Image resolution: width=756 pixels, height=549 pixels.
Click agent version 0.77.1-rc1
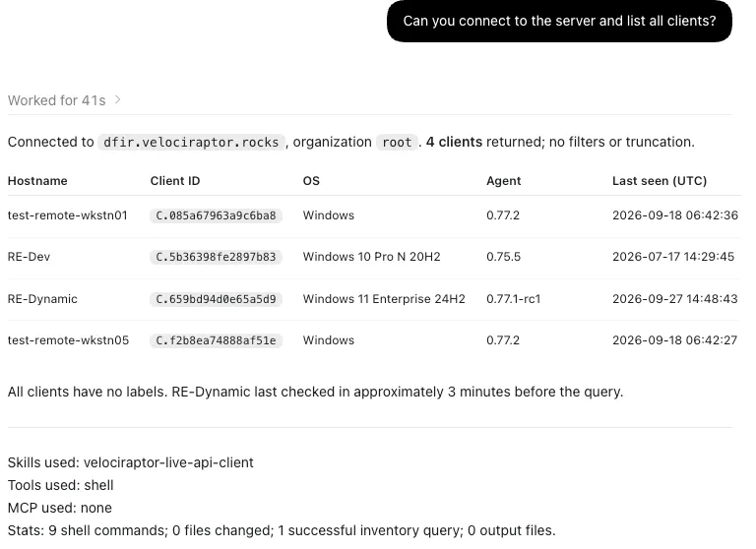[514, 299]
